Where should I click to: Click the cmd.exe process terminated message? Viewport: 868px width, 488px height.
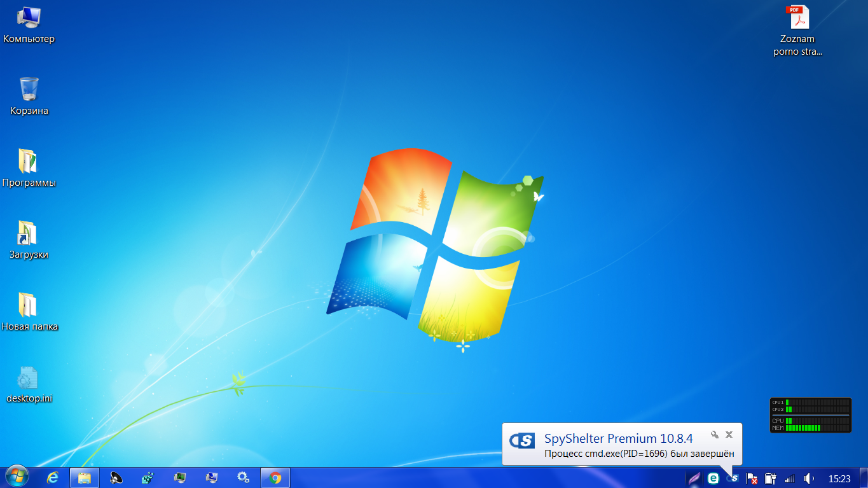(639, 454)
